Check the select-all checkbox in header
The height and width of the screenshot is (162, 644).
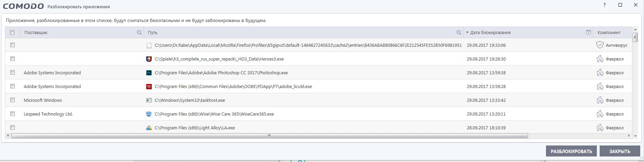(12, 33)
